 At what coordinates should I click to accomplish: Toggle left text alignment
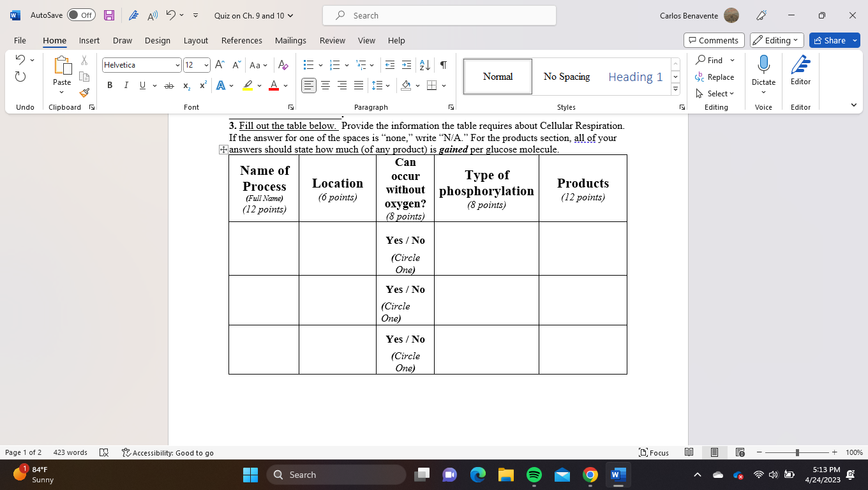pos(309,85)
